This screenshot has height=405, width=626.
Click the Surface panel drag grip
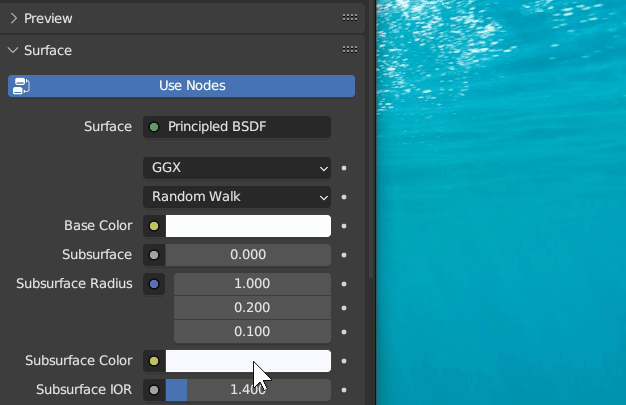click(x=350, y=50)
